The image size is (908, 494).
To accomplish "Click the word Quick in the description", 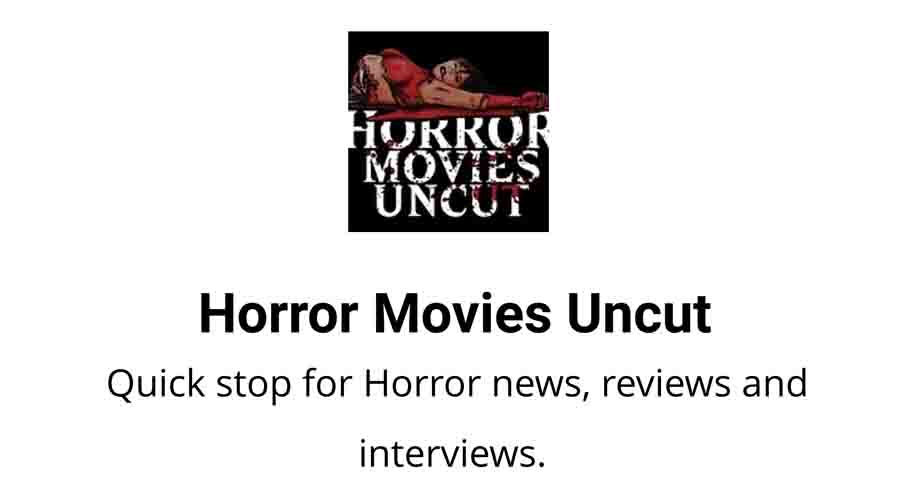I will tap(156, 385).
